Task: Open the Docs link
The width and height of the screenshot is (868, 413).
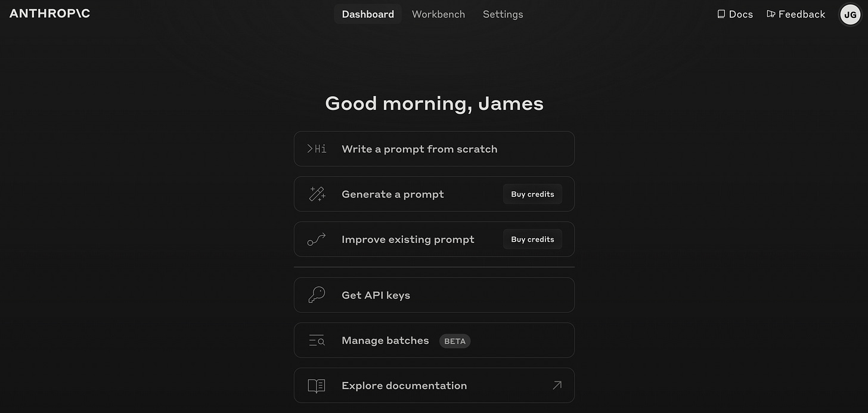Action: click(734, 14)
